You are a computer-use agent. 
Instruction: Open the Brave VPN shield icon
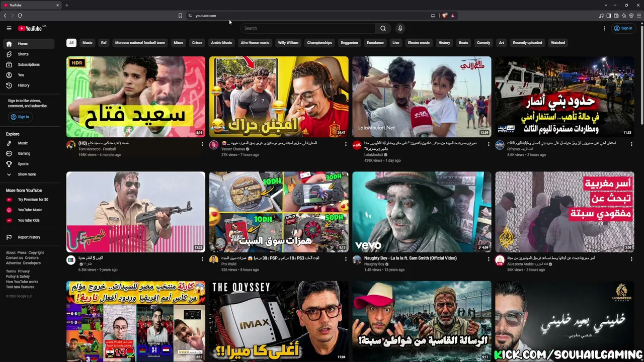[x=631, y=16]
